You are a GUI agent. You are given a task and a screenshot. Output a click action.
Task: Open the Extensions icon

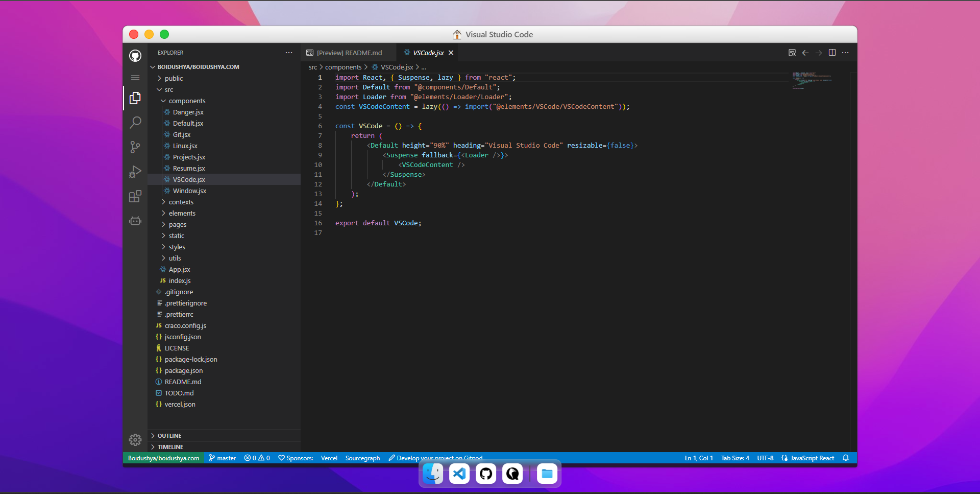pyautogui.click(x=135, y=196)
